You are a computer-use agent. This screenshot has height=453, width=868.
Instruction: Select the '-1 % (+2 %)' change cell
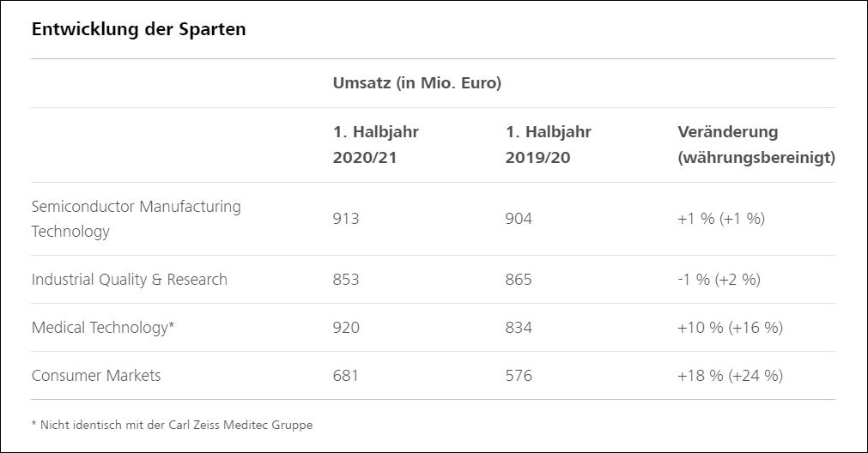pyautogui.click(x=719, y=280)
